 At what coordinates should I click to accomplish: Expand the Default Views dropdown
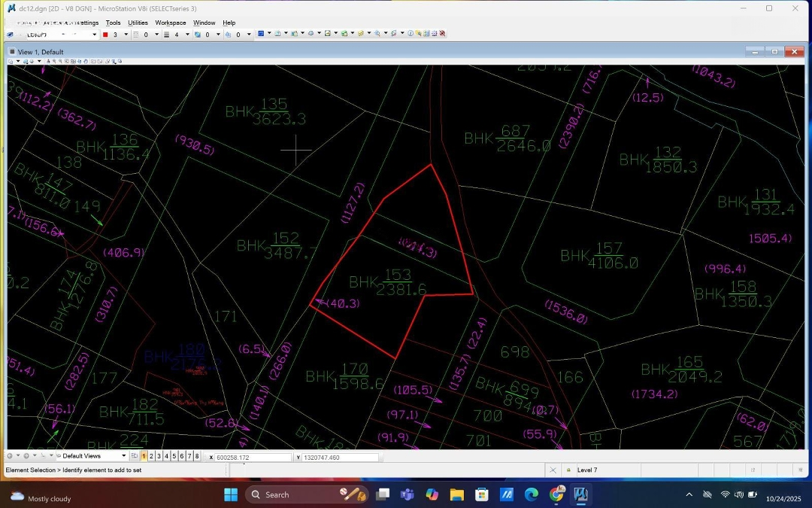click(x=124, y=456)
